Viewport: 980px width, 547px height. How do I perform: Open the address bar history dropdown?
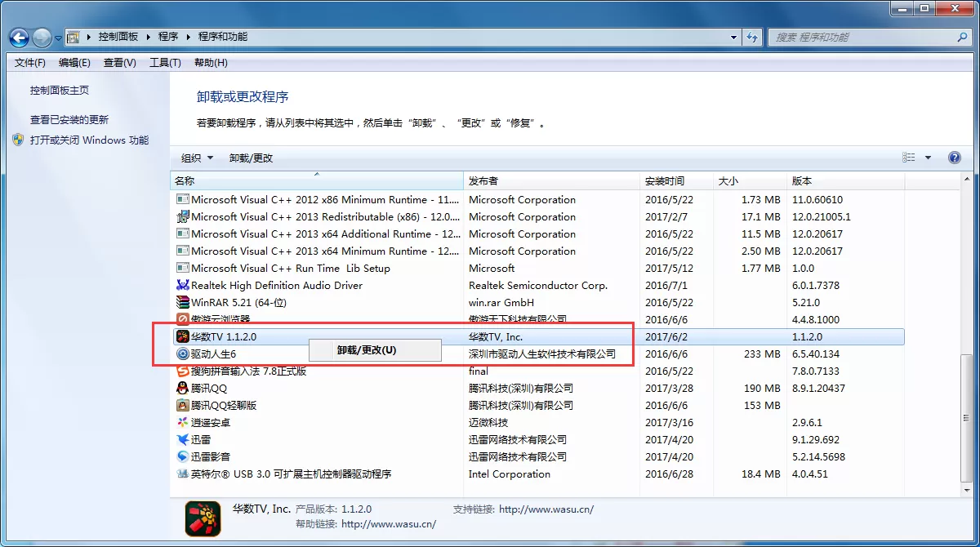(x=735, y=38)
